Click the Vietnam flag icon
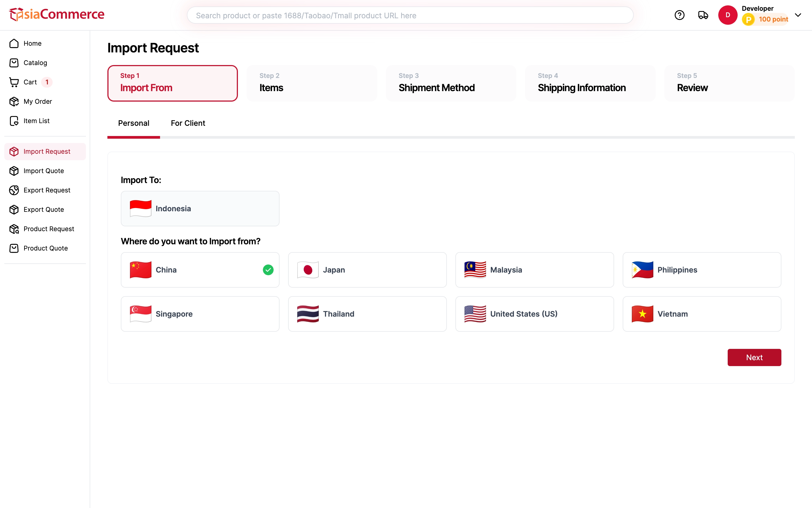Image resolution: width=812 pixels, height=508 pixels. click(642, 314)
